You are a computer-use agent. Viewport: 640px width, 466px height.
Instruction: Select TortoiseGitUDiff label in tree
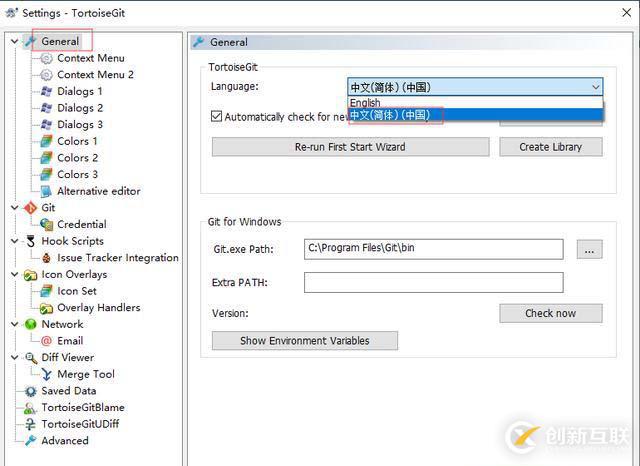tap(80, 424)
